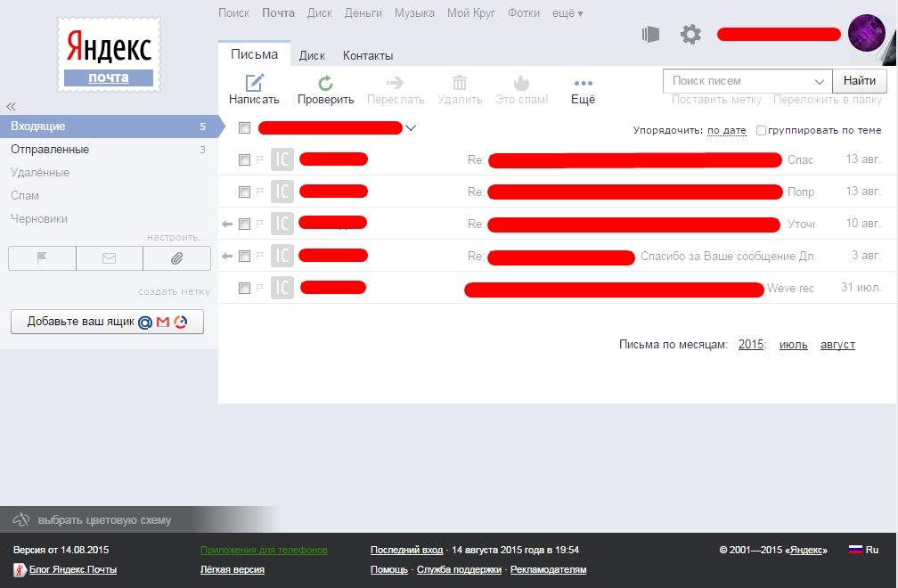Collapse the sidebar with double-arrow icon
The width and height of the screenshot is (898, 588).
coord(11,107)
